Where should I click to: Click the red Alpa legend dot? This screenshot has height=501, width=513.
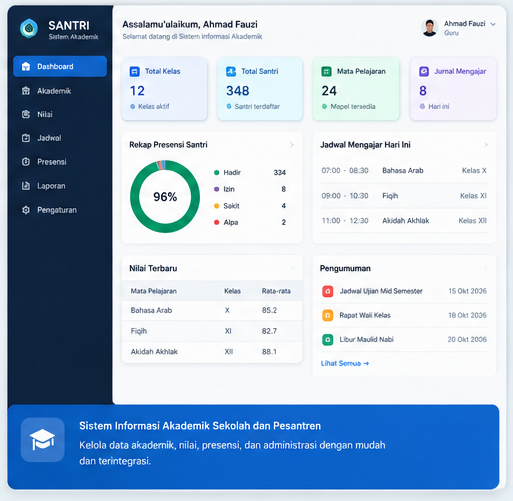pyautogui.click(x=217, y=222)
